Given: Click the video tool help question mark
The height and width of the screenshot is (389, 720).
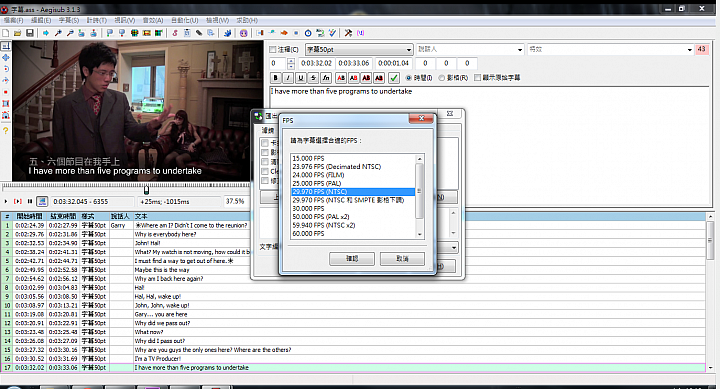Looking at the screenshot, I should 6,130.
